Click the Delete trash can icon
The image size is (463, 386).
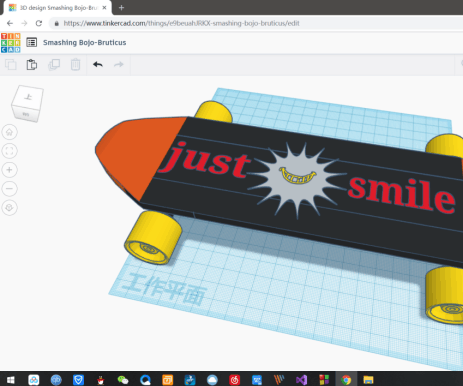click(76, 64)
